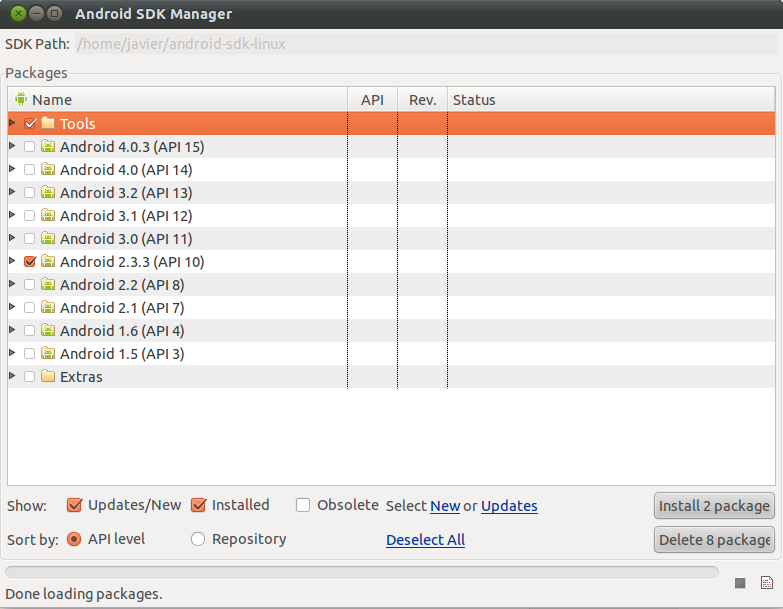The height and width of the screenshot is (609, 783).
Task: Expand the Tools package group
Action: (x=12, y=123)
